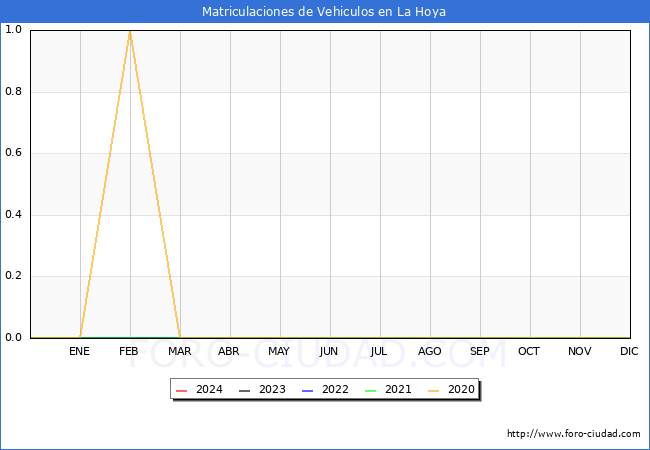Click the DIC label at axis end
The height and width of the screenshot is (450, 650).
[x=629, y=352]
